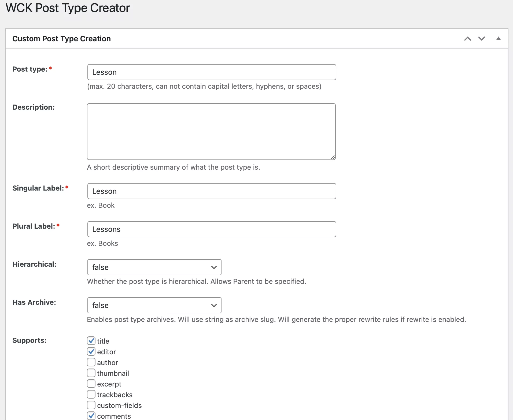This screenshot has height=420, width=513.
Task: Click the short descriptive summary hint text
Action: point(174,167)
